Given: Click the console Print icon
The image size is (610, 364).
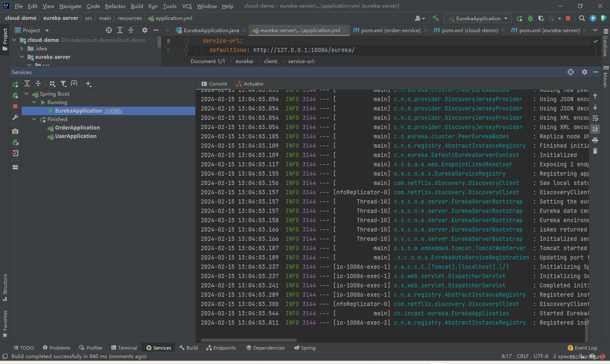Looking at the screenshot, I should click(595, 140).
